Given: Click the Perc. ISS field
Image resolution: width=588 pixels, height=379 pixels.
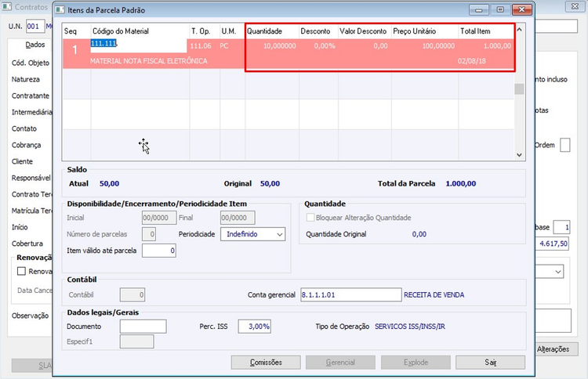Looking at the screenshot, I should tap(255, 327).
